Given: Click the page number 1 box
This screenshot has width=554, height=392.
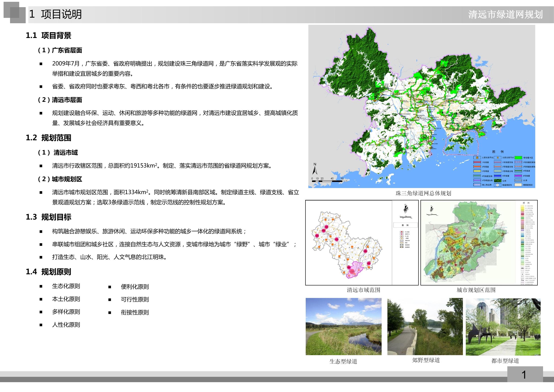Looking at the screenshot, I should [525, 374].
